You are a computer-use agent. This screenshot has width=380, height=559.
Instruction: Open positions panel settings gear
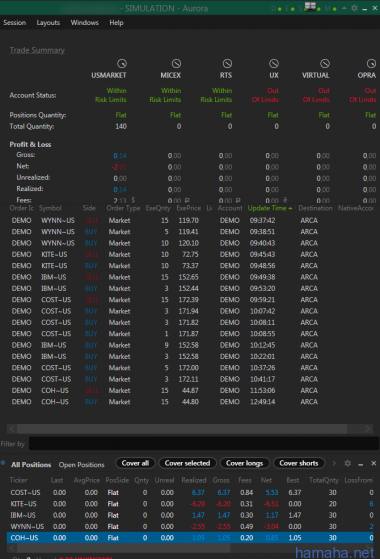[348, 463]
